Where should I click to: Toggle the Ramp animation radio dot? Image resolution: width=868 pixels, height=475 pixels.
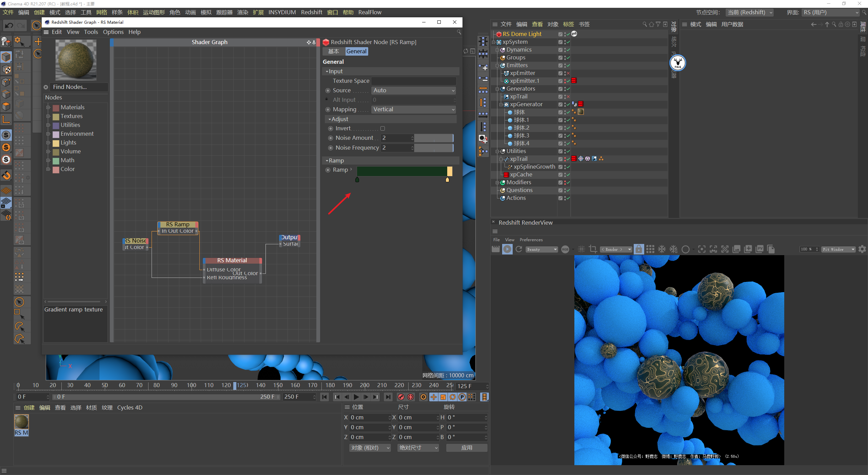point(328,170)
